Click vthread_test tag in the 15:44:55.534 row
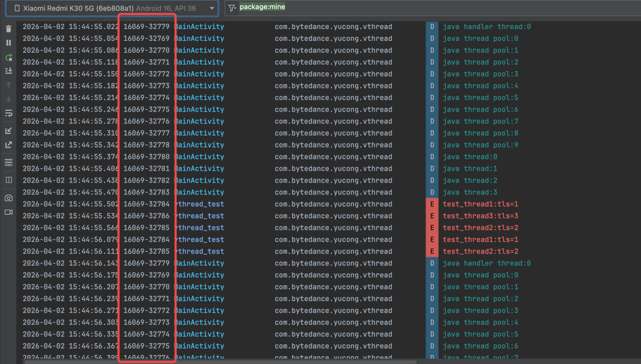 tap(200, 216)
